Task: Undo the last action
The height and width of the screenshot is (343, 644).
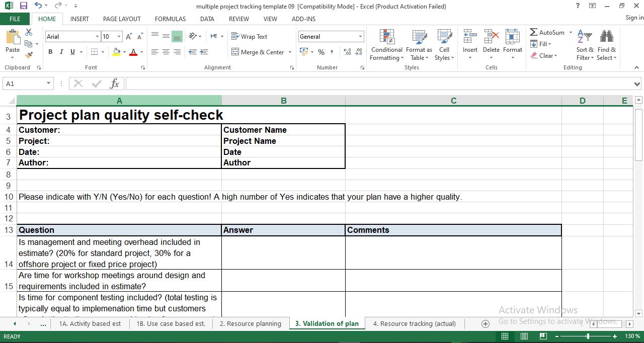Action: coord(39,6)
